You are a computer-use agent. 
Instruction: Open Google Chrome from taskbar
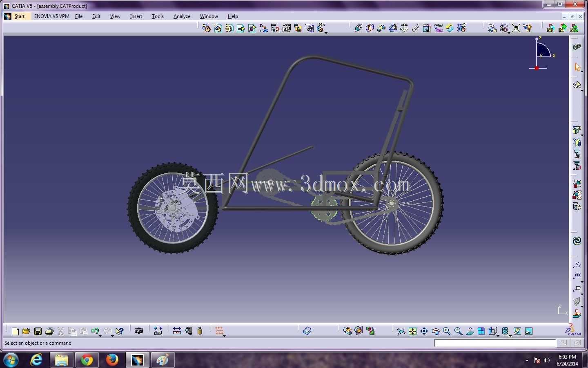point(87,360)
